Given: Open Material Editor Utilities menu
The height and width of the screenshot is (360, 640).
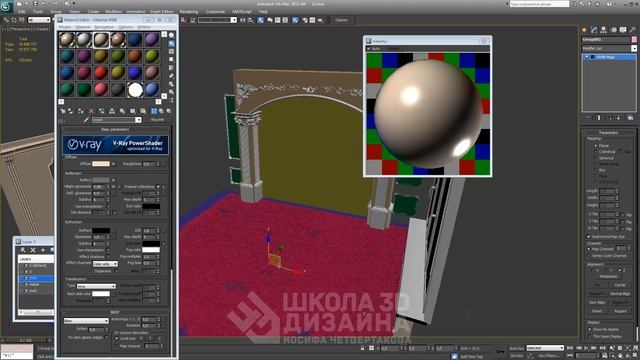Looking at the screenshot, I should (144, 27).
